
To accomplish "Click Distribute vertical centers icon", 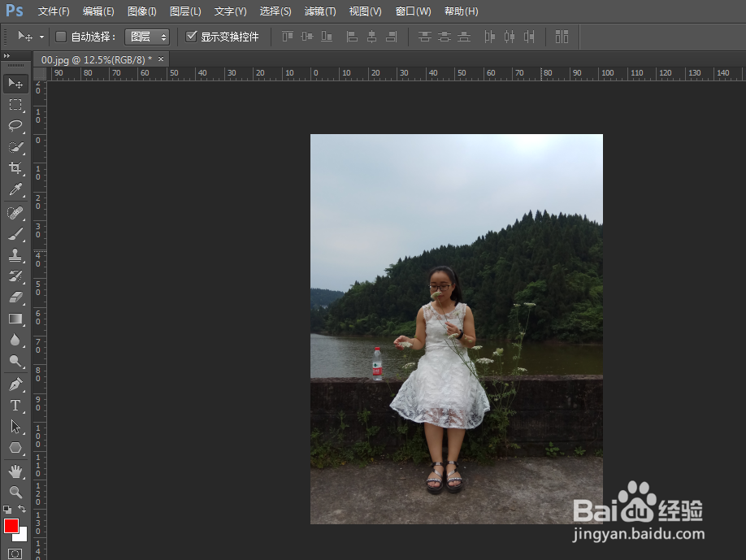I will click(445, 36).
